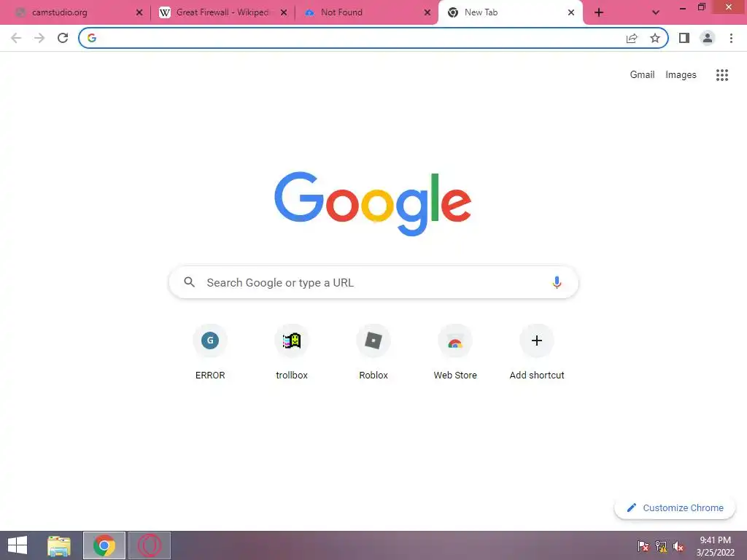
Task: Start voice search with microphone icon
Action: point(557,282)
